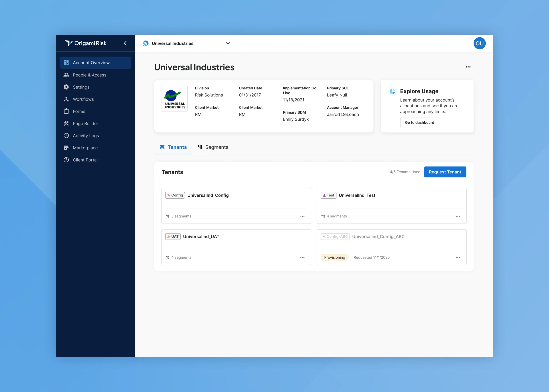
Task: Open more options for UniversalInd_Test
Action: click(x=458, y=216)
